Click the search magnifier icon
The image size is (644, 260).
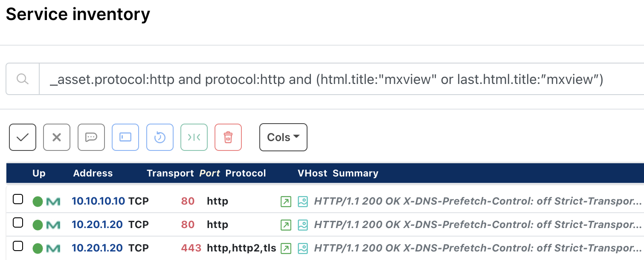point(23,78)
